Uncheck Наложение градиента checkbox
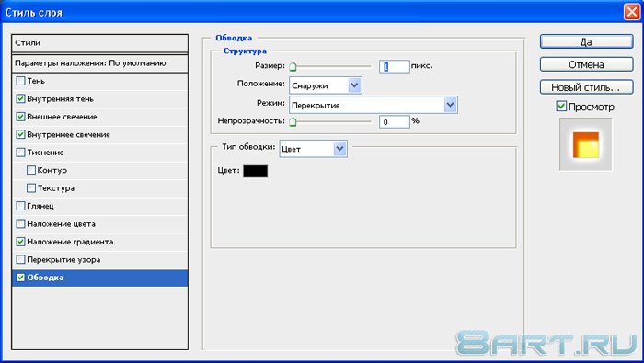 [x=20, y=242]
